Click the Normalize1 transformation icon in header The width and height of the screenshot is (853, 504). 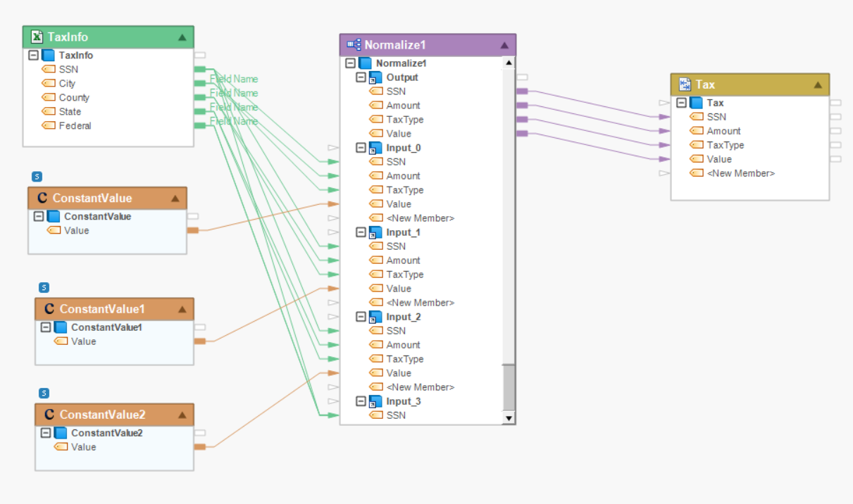point(354,45)
